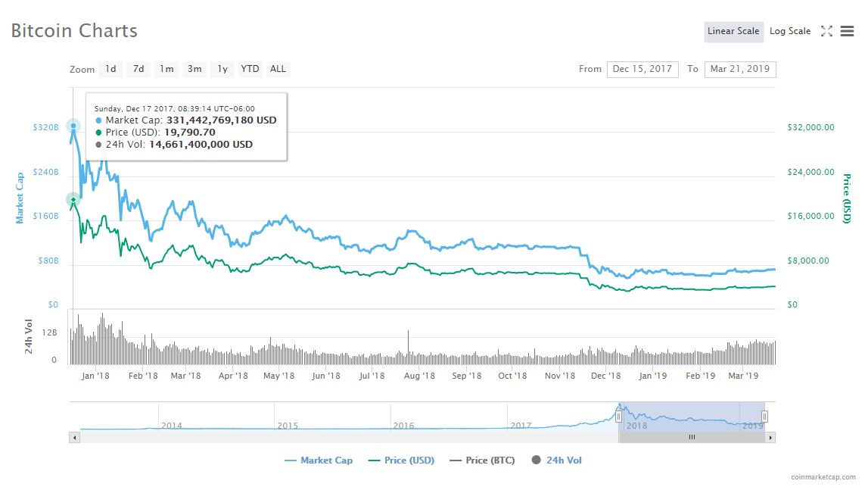Screen dimensions: 868x487
Task: Grab the navigator right range handle
Action: [x=764, y=417]
